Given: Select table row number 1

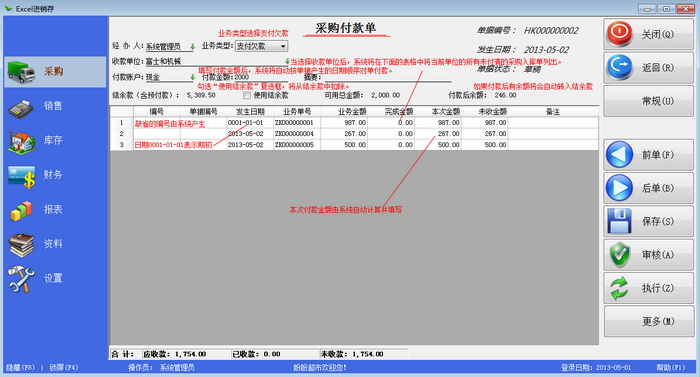Looking at the screenshot, I should 121,122.
